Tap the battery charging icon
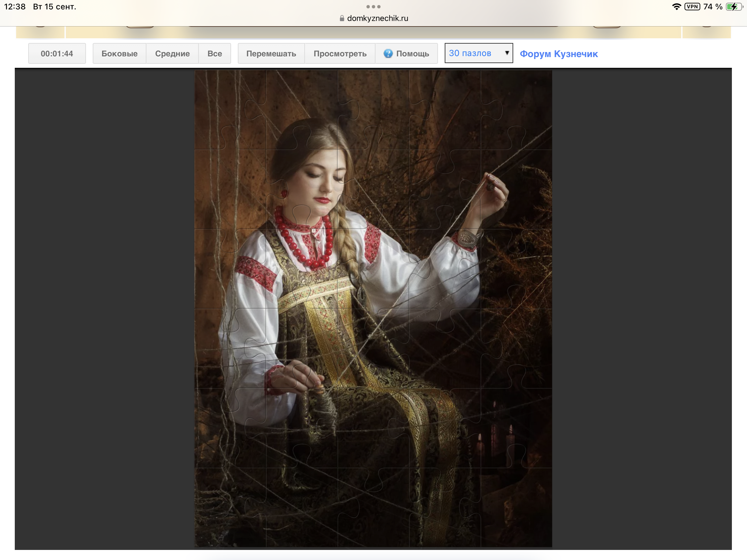This screenshot has width=747, height=560. [733, 7]
